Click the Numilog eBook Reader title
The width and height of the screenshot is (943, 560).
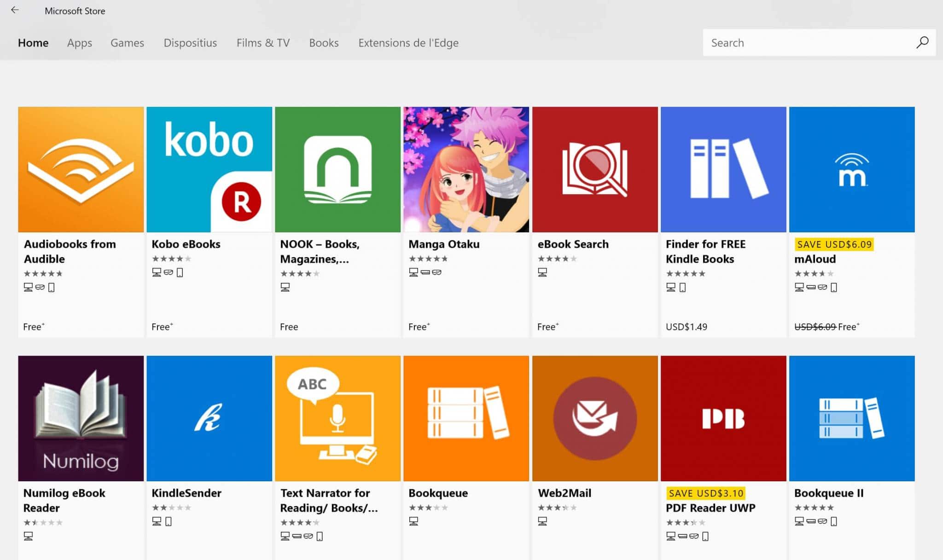pyautogui.click(x=64, y=500)
